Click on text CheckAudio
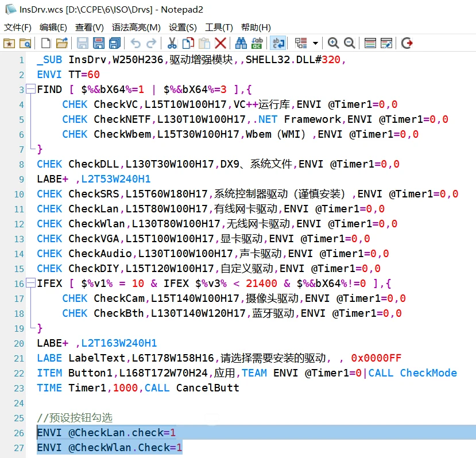 100,254
